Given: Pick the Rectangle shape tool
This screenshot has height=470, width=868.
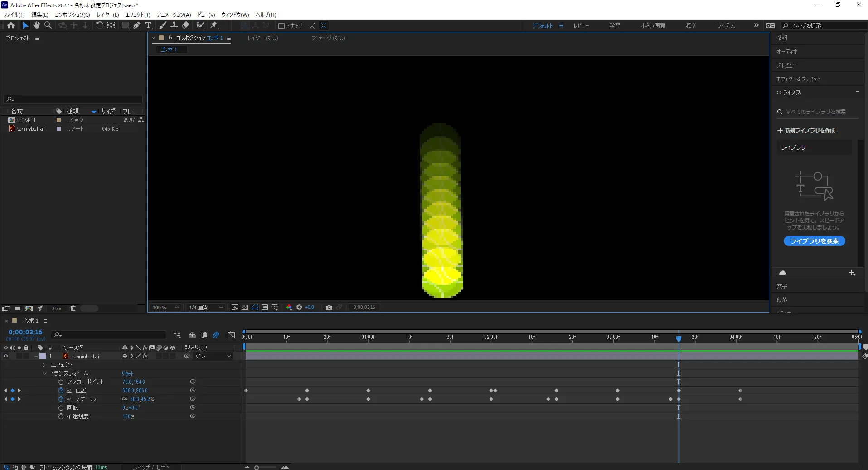Looking at the screenshot, I should [126, 25].
